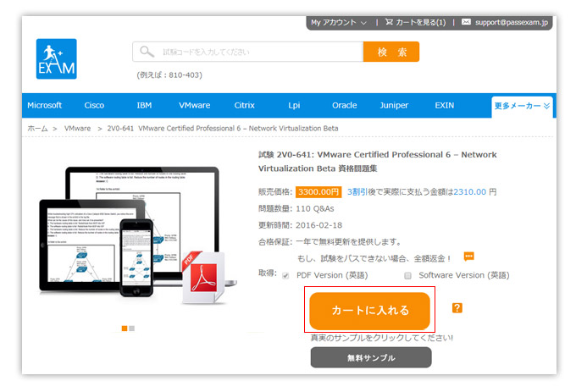Open the Cisco menu item
The height and width of the screenshot is (392, 576).
[x=94, y=105]
